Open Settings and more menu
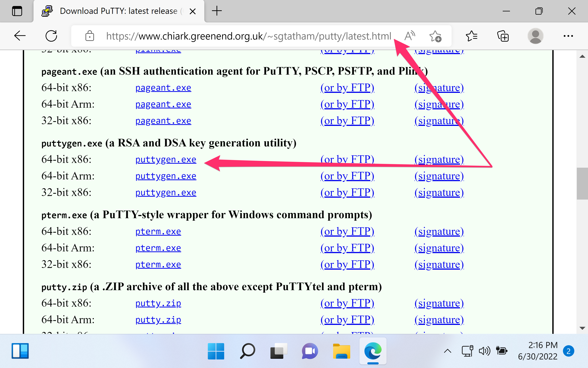This screenshot has height=368, width=588. 568,36
